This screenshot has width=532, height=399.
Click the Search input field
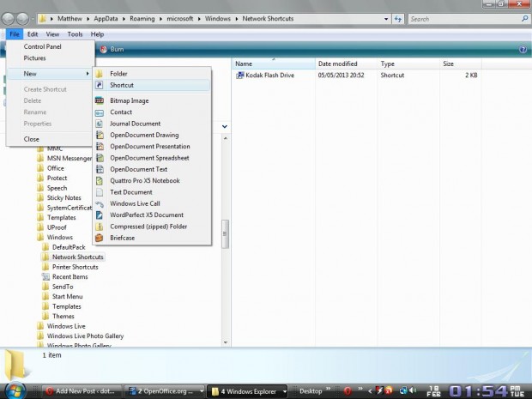463,18
